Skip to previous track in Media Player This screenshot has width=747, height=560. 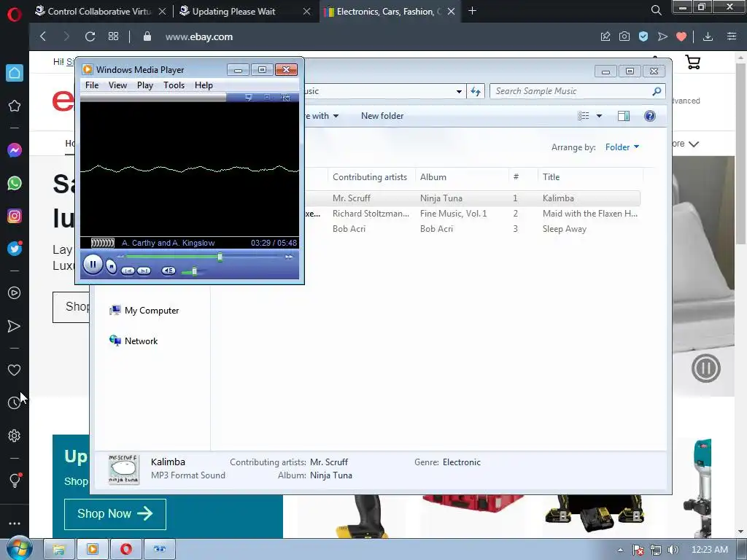[x=128, y=271]
